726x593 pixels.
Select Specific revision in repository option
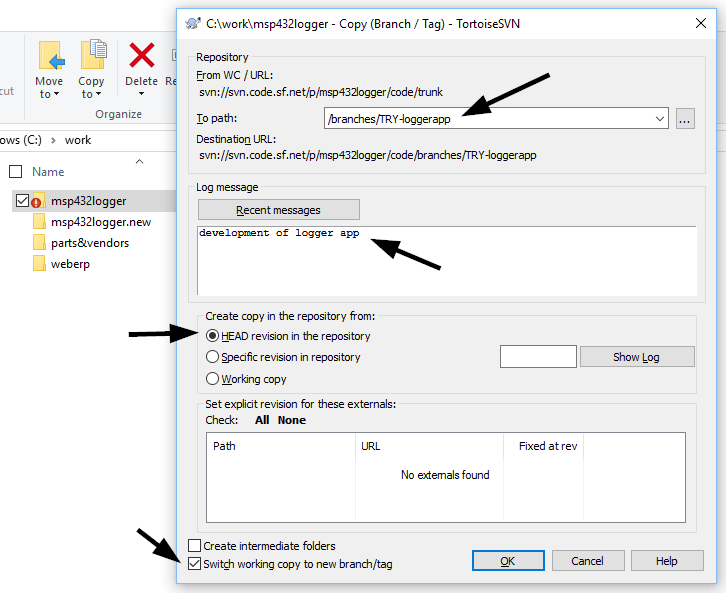213,357
